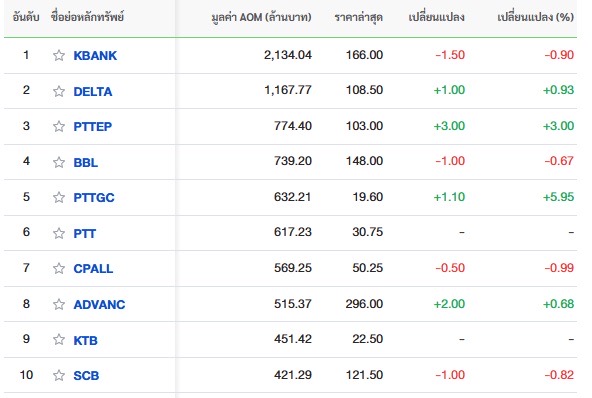Open the KBANK stock link
Viewport: 592px width, 398px height.
click(x=95, y=56)
